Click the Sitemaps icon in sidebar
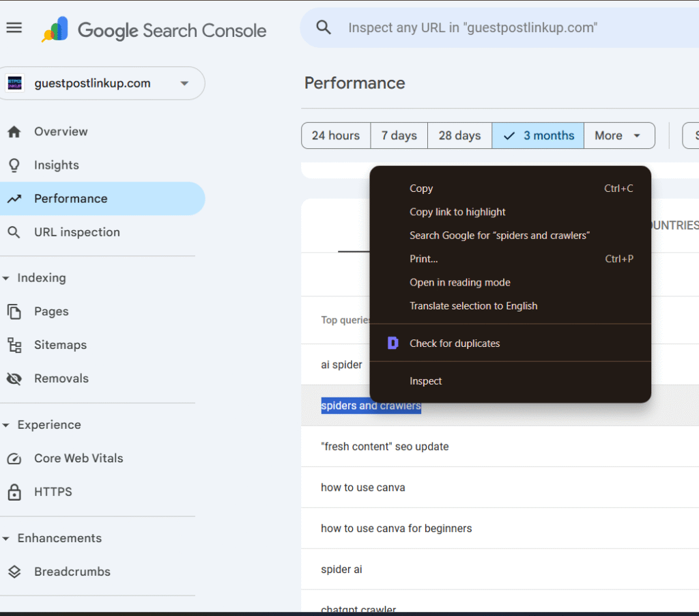The image size is (699, 616). click(x=14, y=345)
